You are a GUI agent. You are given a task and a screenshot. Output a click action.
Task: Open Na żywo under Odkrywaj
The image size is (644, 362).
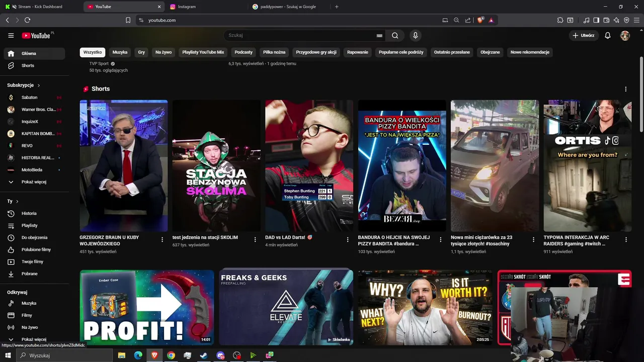click(x=34, y=328)
